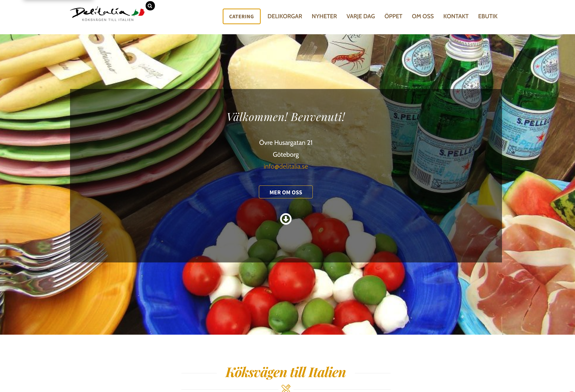Click the info@delitalia.se email link
575x392 pixels.
286,166
